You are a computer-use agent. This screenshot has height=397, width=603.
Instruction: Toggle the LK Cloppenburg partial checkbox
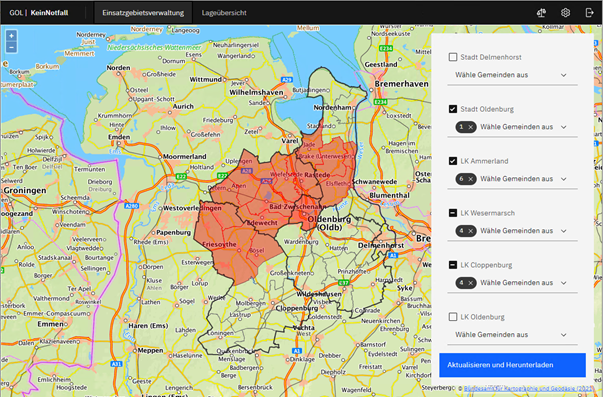click(453, 265)
